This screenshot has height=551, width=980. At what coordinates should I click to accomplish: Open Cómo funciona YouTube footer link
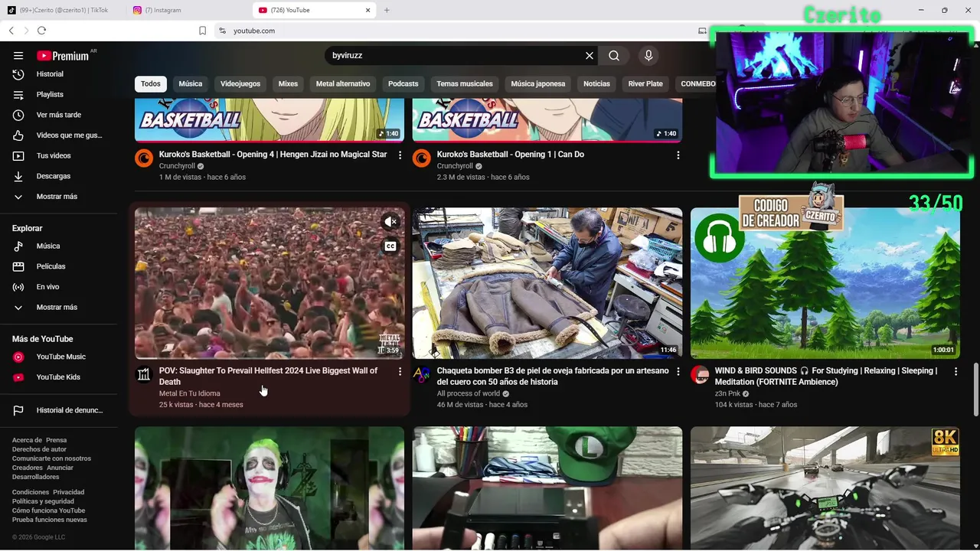[x=49, y=510]
